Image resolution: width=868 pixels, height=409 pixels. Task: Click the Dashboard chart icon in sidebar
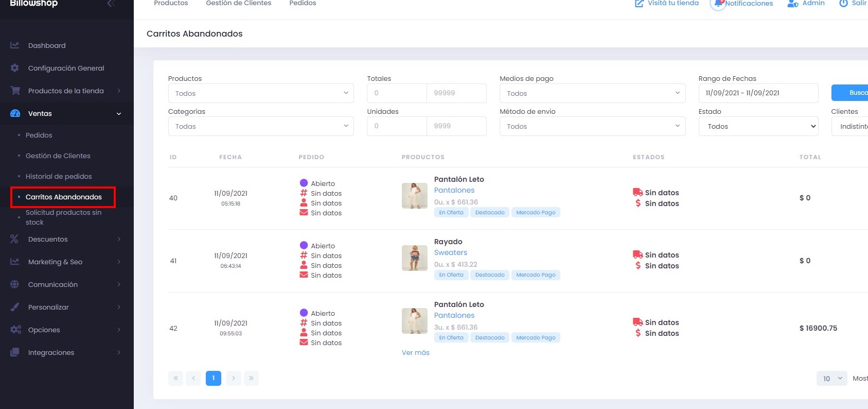pyautogui.click(x=15, y=45)
